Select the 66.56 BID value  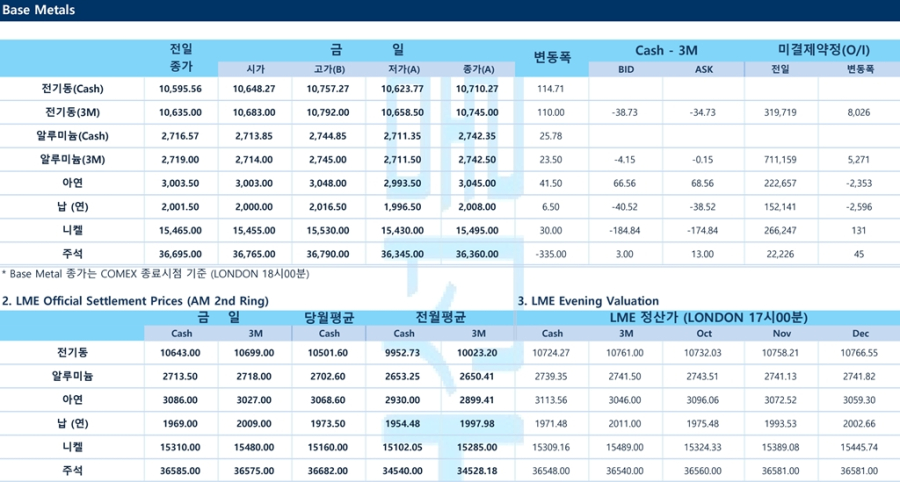[624, 184]
